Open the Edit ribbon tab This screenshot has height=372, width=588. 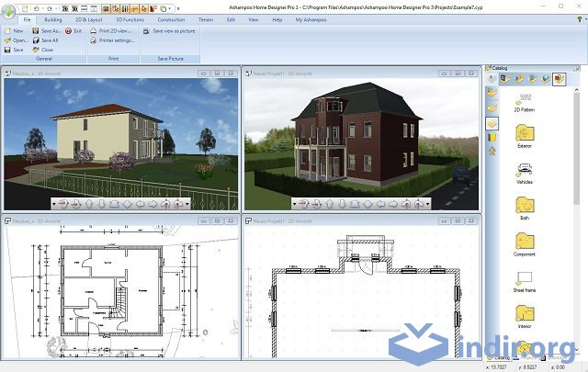point(231,19)
